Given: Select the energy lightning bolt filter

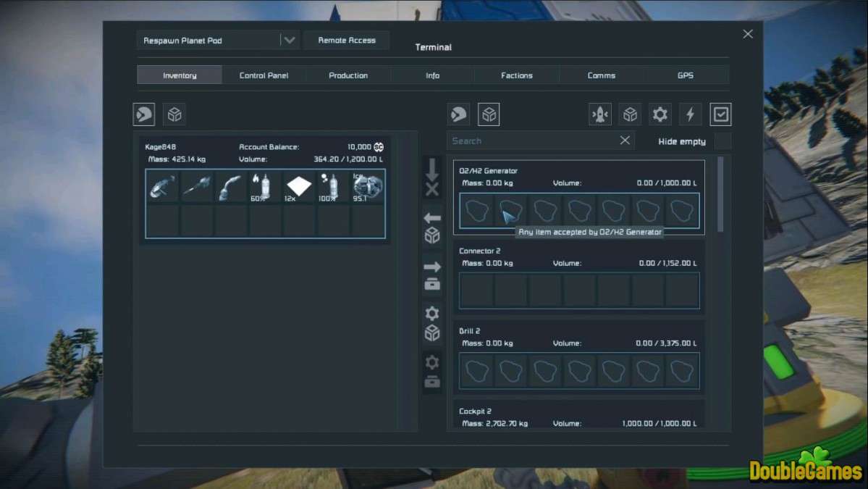Looking at the screenshot, I should tap(690, 114).
